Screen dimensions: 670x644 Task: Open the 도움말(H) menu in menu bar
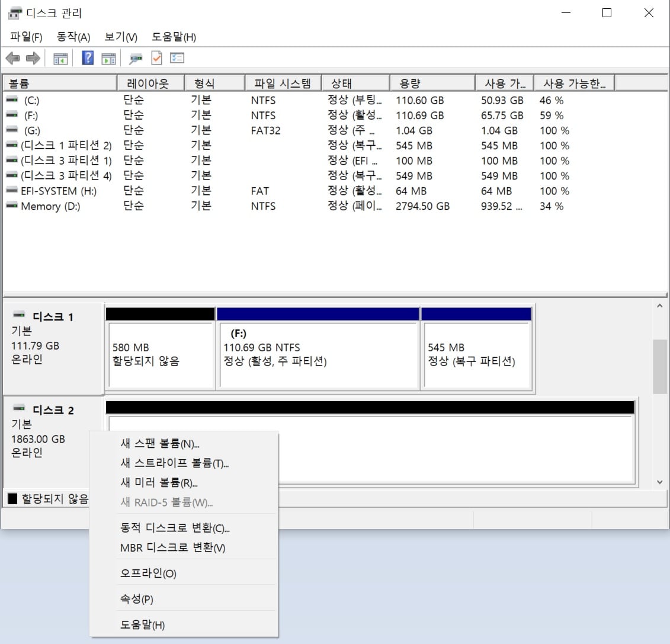point(174,37)
